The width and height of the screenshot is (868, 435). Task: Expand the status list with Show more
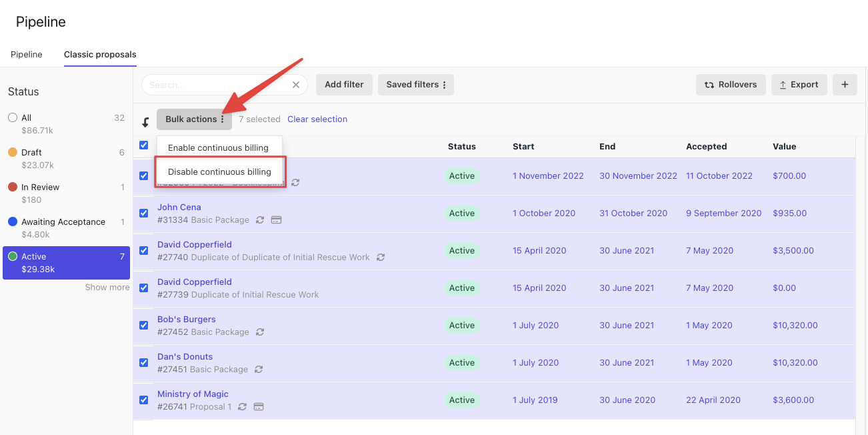[x=107, y=288]
